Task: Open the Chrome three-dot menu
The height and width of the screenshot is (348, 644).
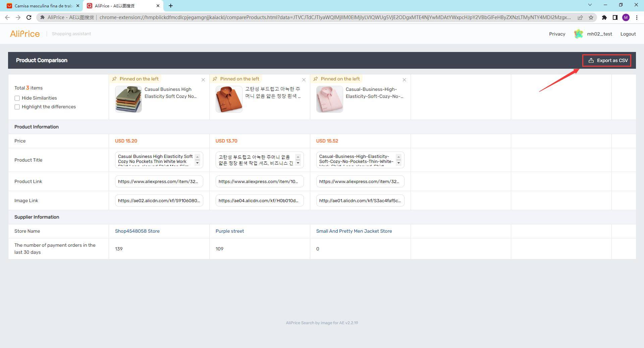Action: pos(637,17)
